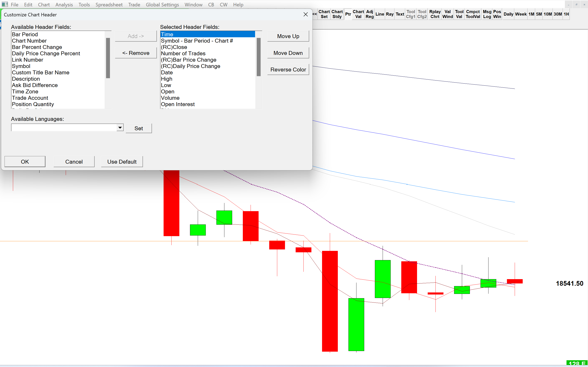Image resolution: width=588 pixels, height=367 pixels.
Task: Activate the Line drawing tool
Action: 379,14
